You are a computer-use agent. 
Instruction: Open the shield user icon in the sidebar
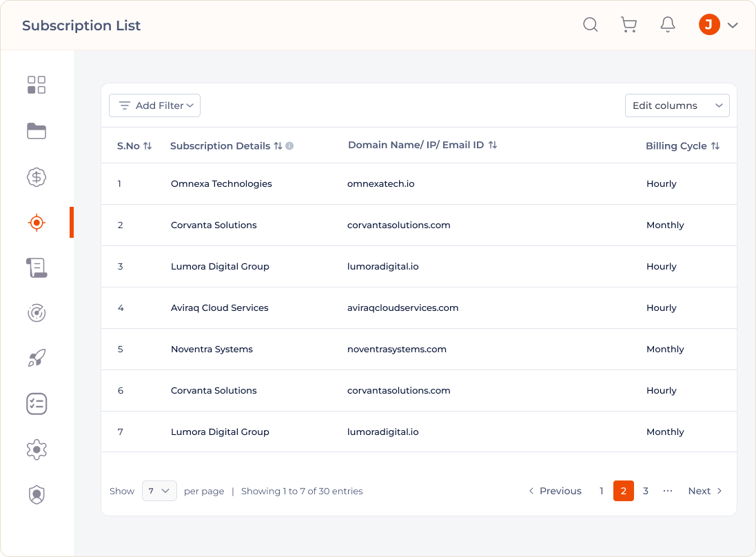coord(37,495)
